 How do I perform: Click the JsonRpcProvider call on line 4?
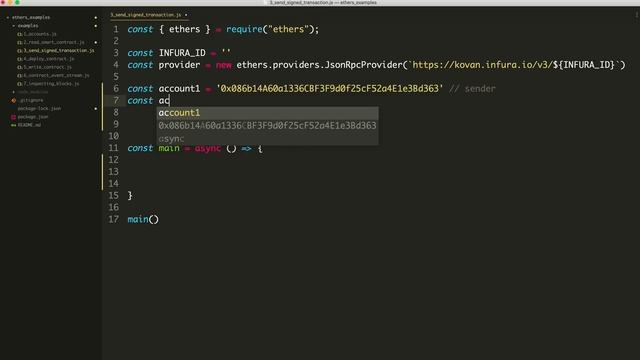click(363, 65)
